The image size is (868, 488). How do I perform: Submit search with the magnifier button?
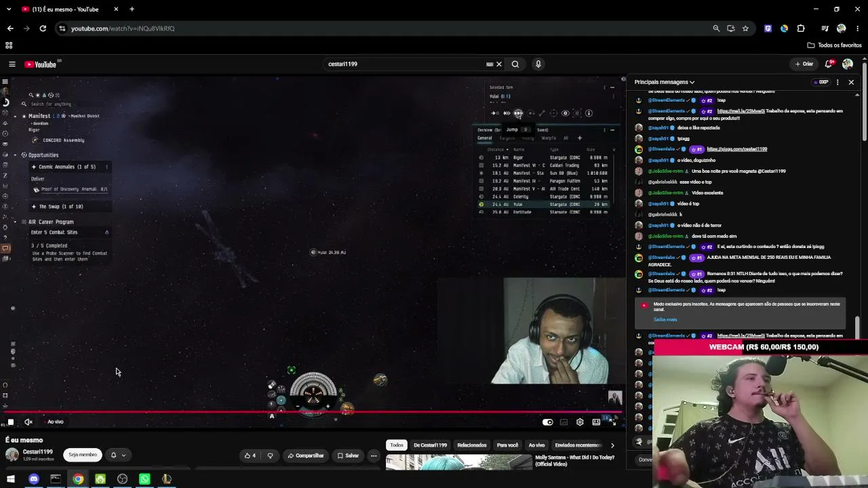pos(515,64)
